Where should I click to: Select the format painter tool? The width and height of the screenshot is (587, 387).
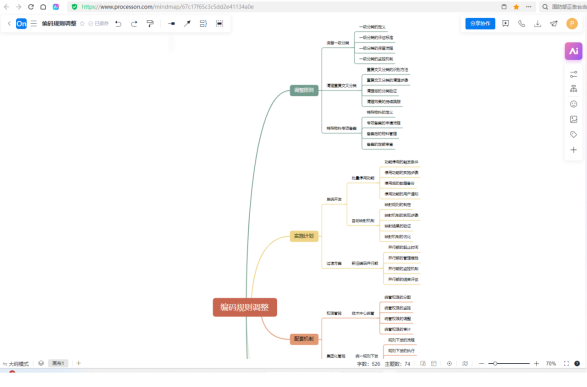tap(150, 24)
